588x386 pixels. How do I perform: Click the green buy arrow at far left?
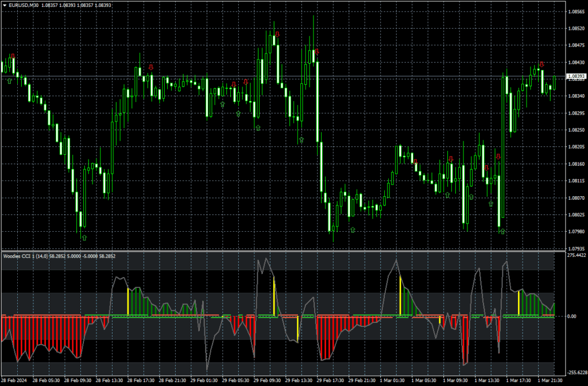pyautogui.click(x=9, y=81)
